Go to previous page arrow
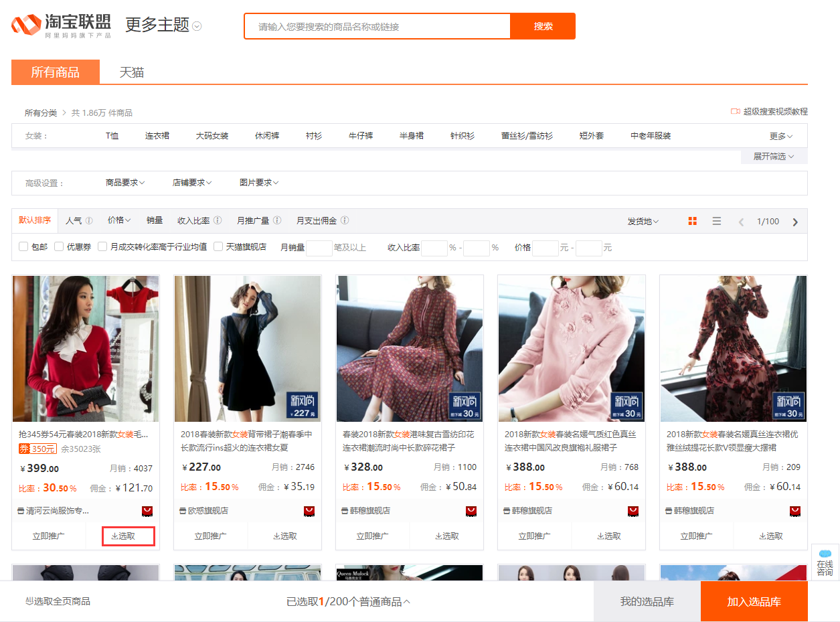Viewport: 840px width, 622px height. click(741, 222)
